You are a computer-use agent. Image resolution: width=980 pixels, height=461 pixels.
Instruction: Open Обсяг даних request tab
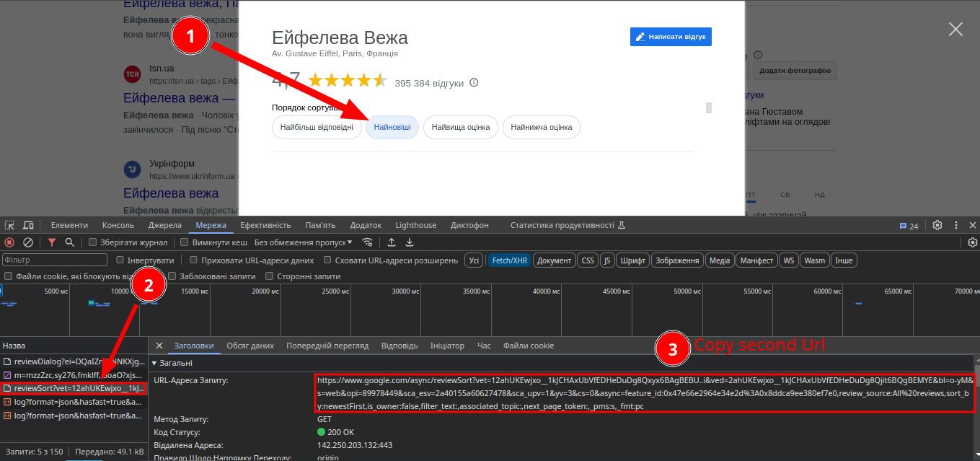[x=250, y=346]
